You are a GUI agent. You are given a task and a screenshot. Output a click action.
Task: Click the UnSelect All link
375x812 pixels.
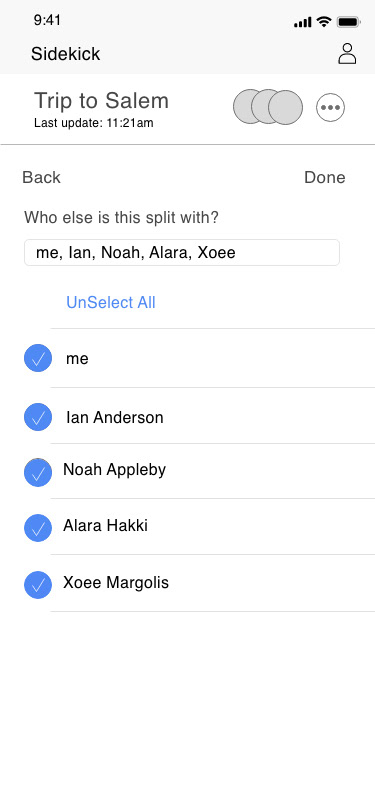click(111, 302)
